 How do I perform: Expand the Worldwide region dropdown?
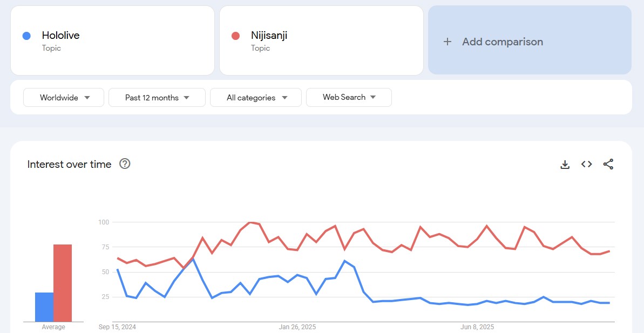tap(64, 98)
